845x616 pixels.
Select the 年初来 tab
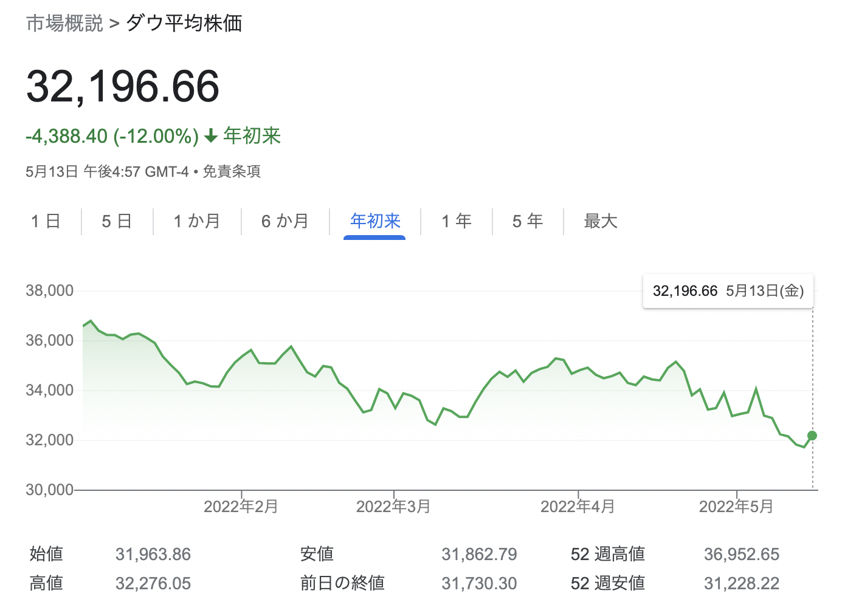pos(375,221)
